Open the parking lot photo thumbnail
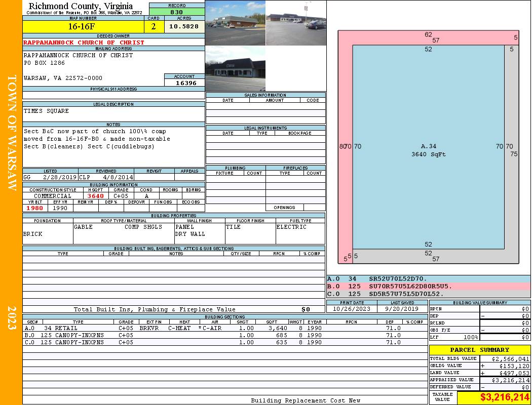The width and height of the screenshot is (532, 405). coord(296,23)
